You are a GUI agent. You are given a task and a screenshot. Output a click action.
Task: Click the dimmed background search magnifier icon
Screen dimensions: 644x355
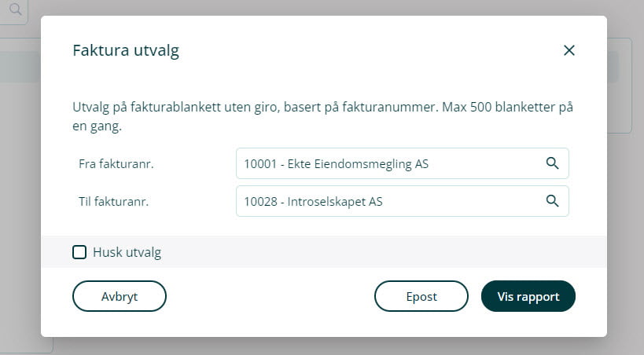click(x=16, y=10)
